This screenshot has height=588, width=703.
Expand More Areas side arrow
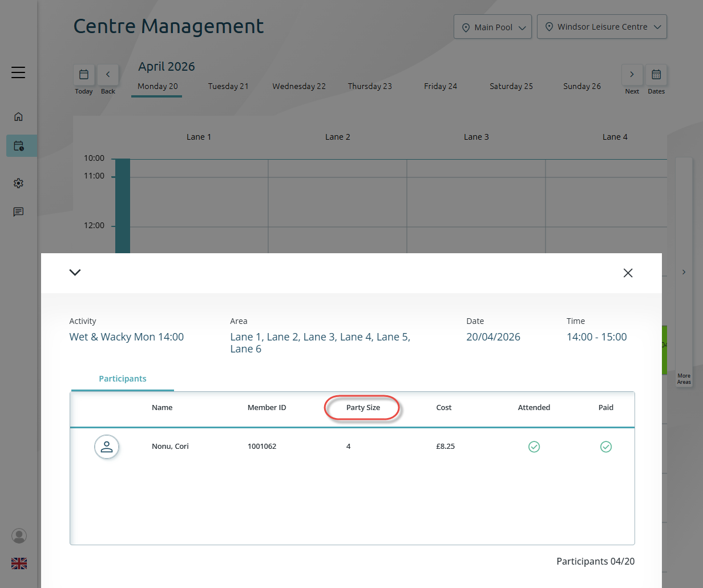(x=684, y=273)
